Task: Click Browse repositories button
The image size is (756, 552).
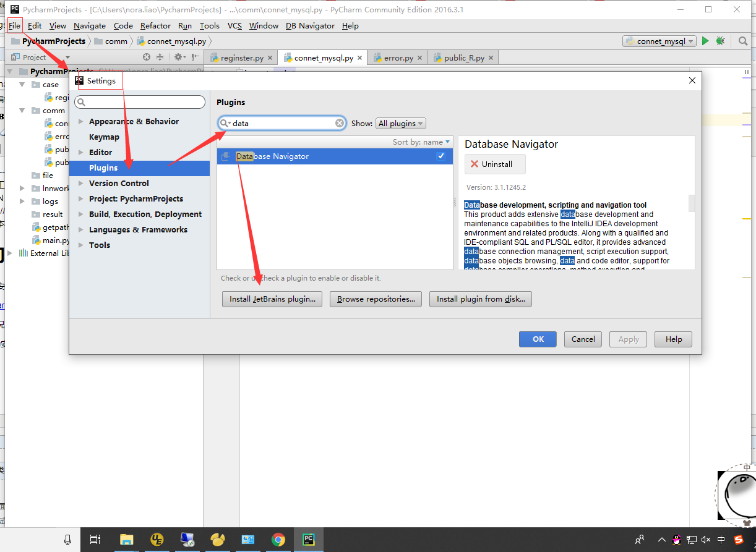Action: click(x=376, y=299)
